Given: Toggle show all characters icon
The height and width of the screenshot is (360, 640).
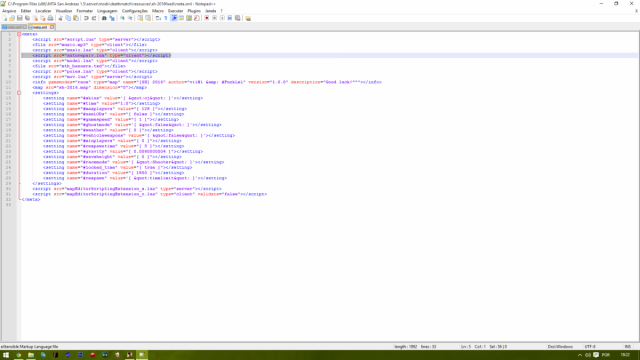Looking at the screenshot, I should click(166, 18).
